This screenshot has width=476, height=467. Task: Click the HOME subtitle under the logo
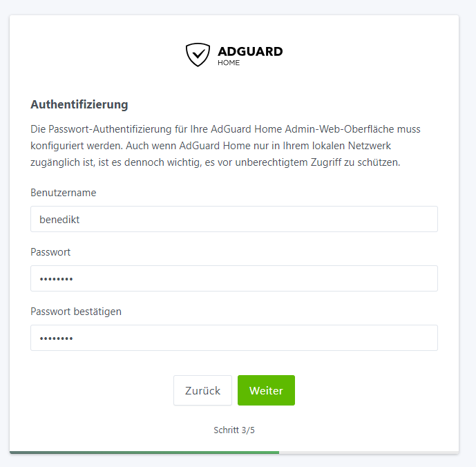click(229, 63)
